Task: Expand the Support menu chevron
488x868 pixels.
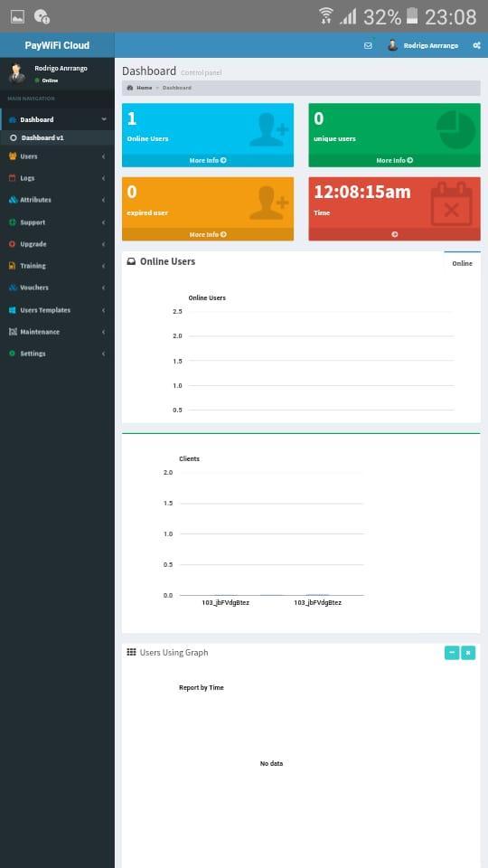Action: [x=103, y=222]
